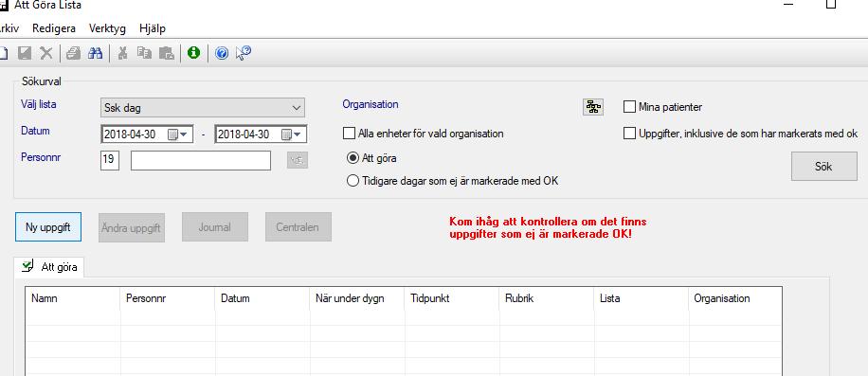Click the binoculars search icon

95,53
